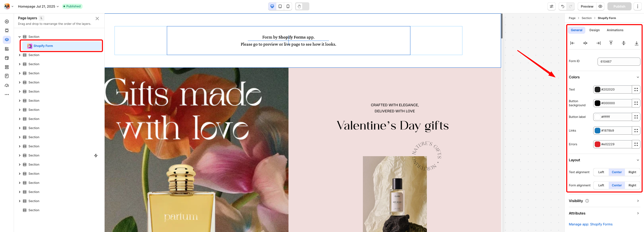Collapse the Colors section chevron

638,77
